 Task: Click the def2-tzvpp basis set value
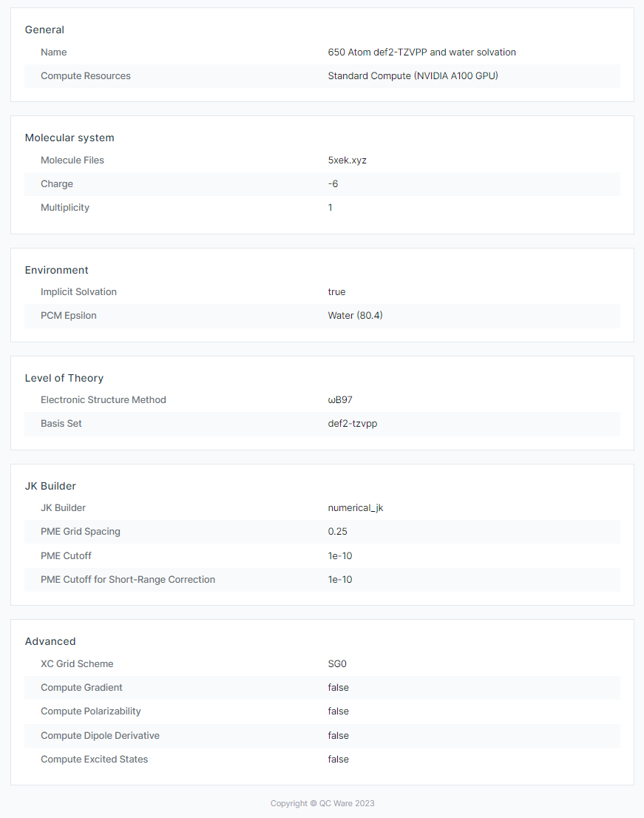coord(352,424)
